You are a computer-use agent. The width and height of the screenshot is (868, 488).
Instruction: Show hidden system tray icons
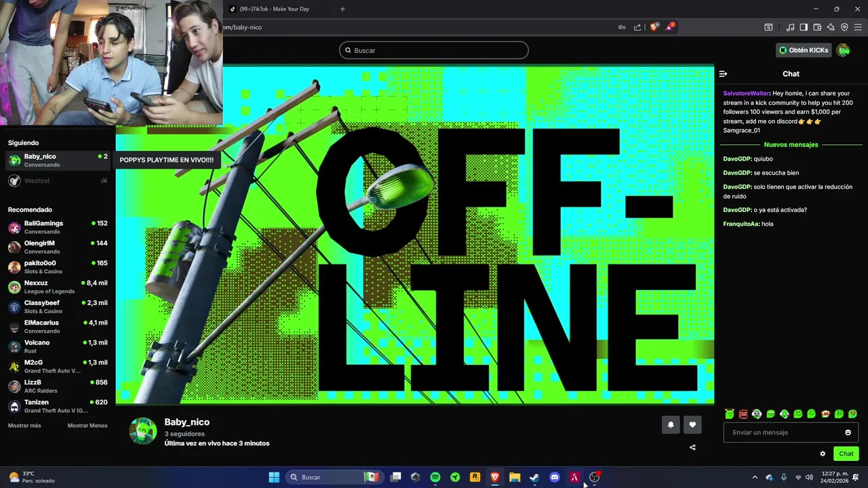tap(755, 477)
